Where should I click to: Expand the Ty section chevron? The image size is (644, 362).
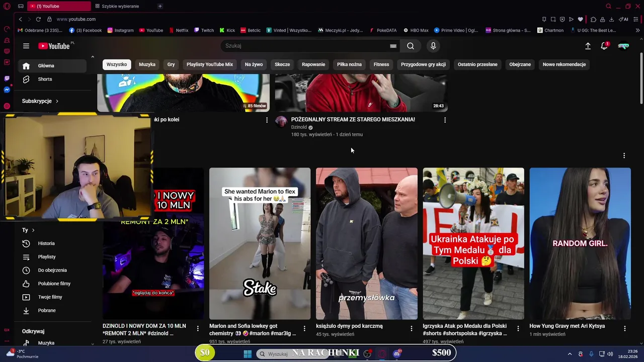pos(33,230)
